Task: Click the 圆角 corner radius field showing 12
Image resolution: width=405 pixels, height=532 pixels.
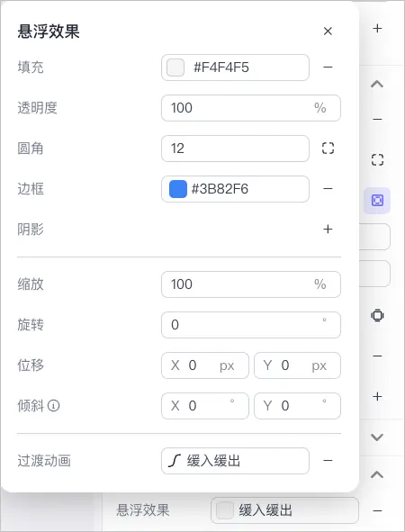Action: [x=235, y=149]
